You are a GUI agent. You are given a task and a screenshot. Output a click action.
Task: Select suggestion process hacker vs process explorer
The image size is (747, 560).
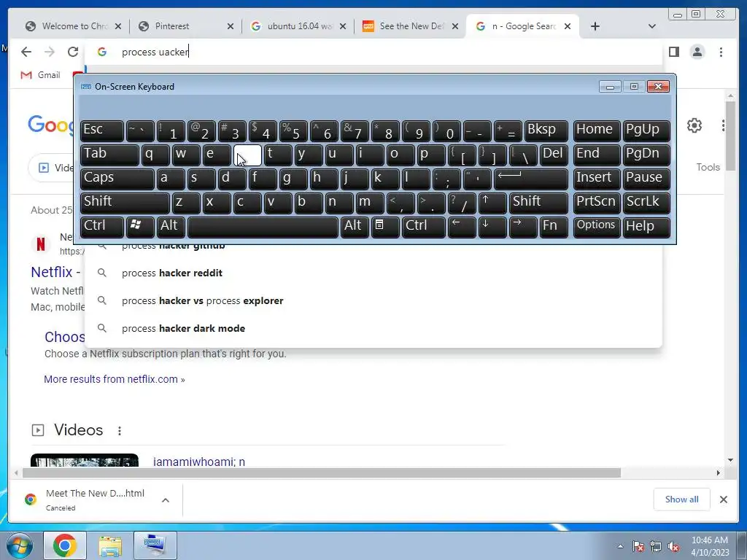tap(373, 300)
